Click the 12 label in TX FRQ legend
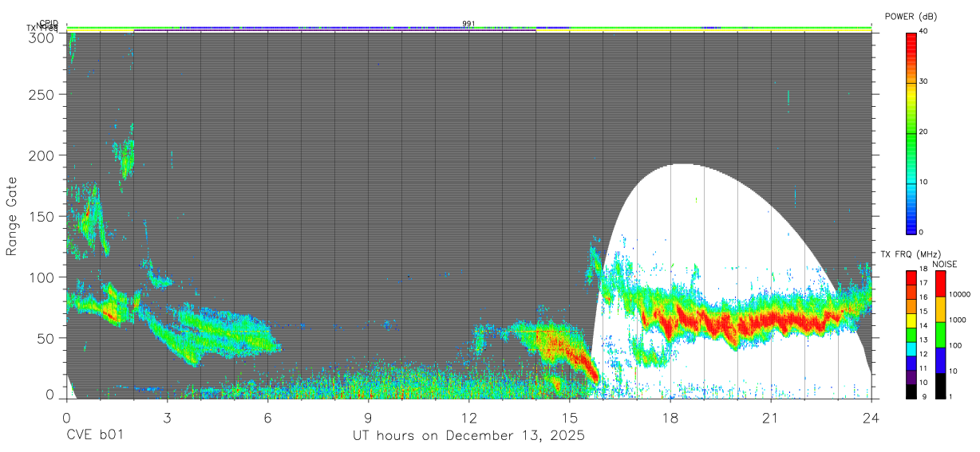 coord(923,354)
